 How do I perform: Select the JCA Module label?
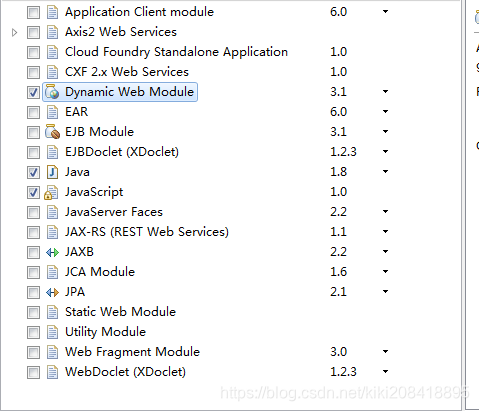click(100, 272)
